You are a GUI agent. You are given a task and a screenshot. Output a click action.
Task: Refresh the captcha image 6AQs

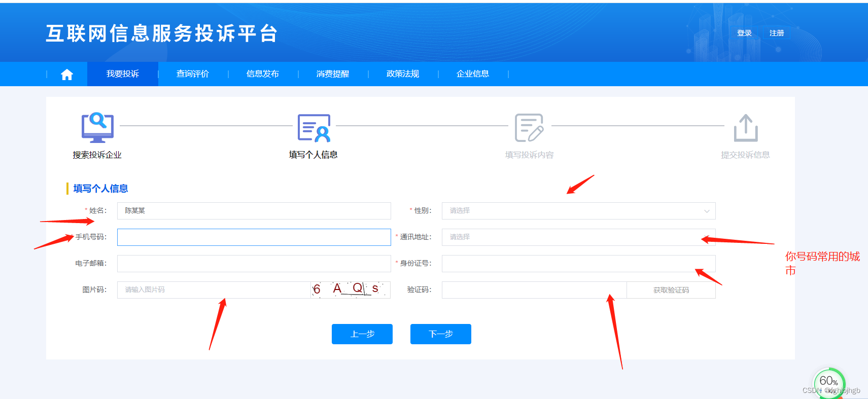pyautogui.click(x=350, y=289)
